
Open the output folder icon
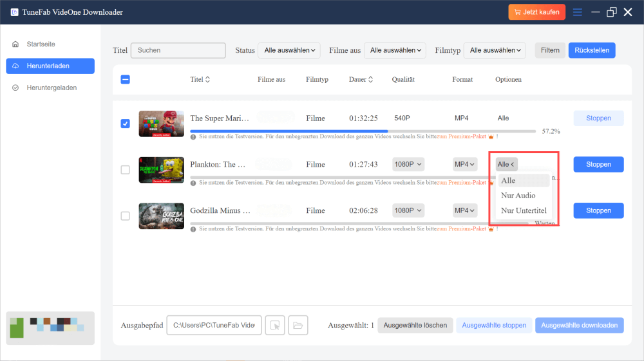(298, 326)
